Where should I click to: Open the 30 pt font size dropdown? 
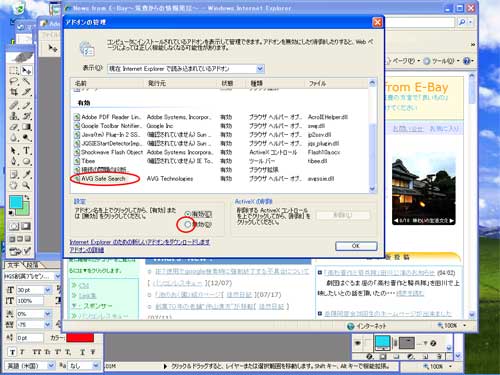tap(48, 290)
